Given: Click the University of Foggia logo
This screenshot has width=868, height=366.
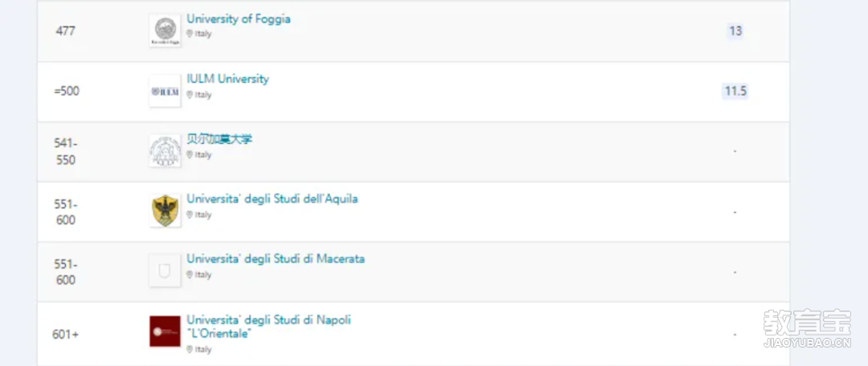Looking at the screenshot, I should pos(165,31).
